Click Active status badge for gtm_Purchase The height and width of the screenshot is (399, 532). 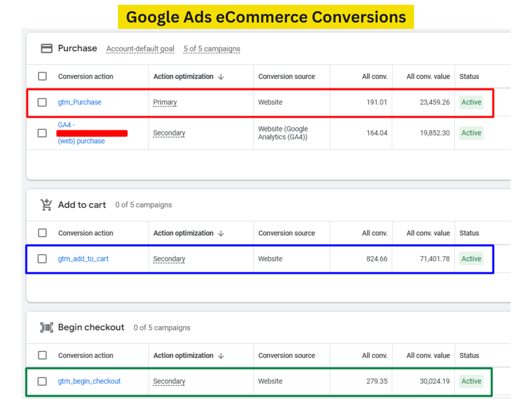[x=471, y=102]
